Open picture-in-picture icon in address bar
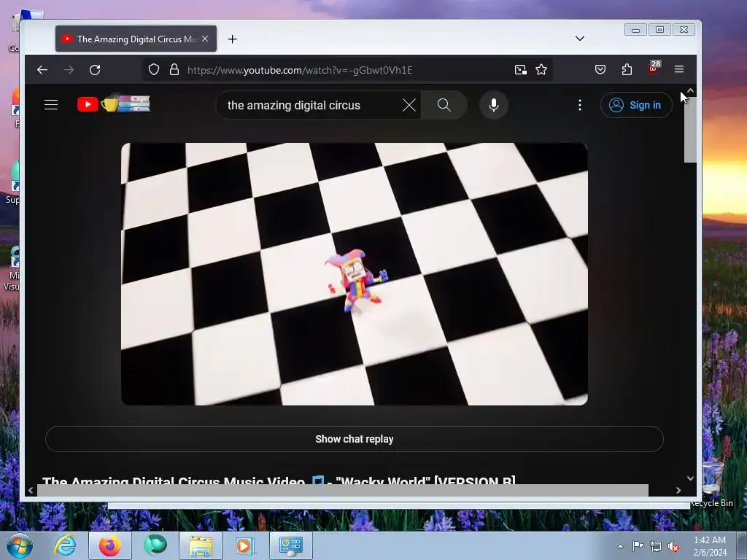The image size is (747, 560). 521,70
